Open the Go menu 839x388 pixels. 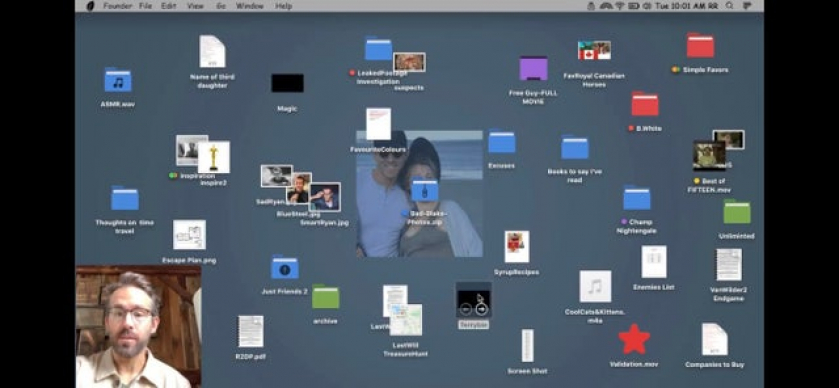pyautogui.click(x=221, y=6)
